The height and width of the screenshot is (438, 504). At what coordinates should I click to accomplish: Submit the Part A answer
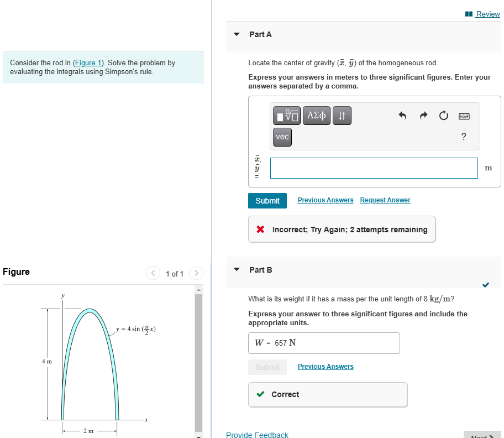tap(267, 200)
